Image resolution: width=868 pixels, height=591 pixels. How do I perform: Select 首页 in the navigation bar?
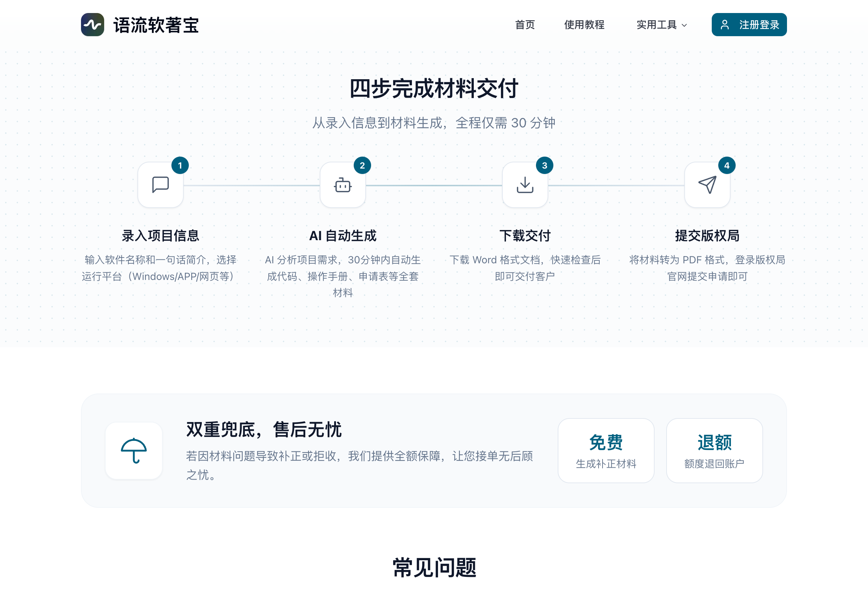point(525,25)
